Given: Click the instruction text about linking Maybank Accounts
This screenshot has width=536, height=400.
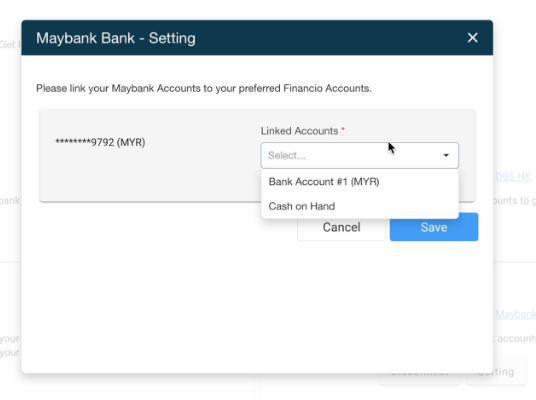Looking at the screenshot, I should tap(204, 89).
